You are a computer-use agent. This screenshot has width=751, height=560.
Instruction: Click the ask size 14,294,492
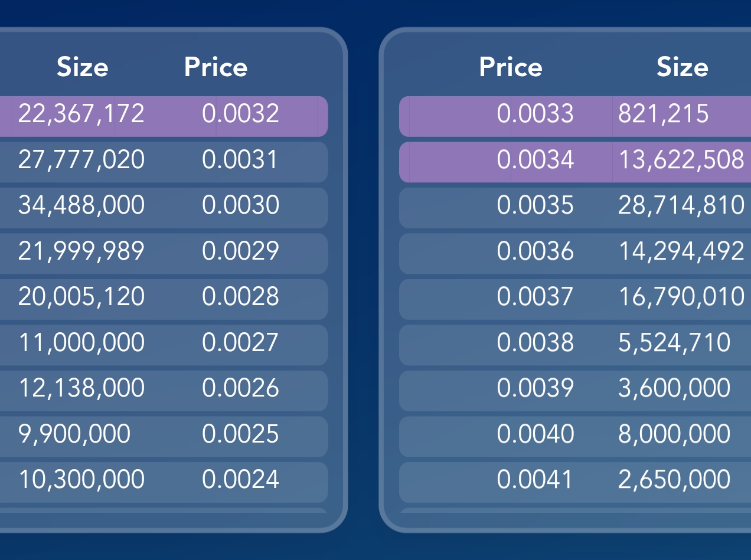681,251
